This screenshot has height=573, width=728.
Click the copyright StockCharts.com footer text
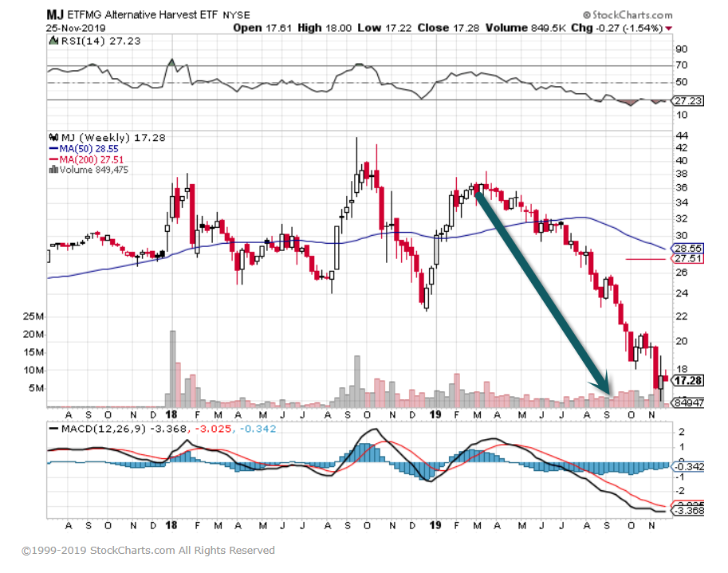tap(148, 550)
